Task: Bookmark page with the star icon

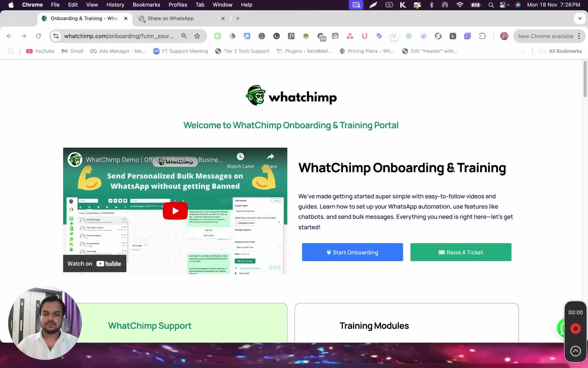Action: [x=197, y=36]
